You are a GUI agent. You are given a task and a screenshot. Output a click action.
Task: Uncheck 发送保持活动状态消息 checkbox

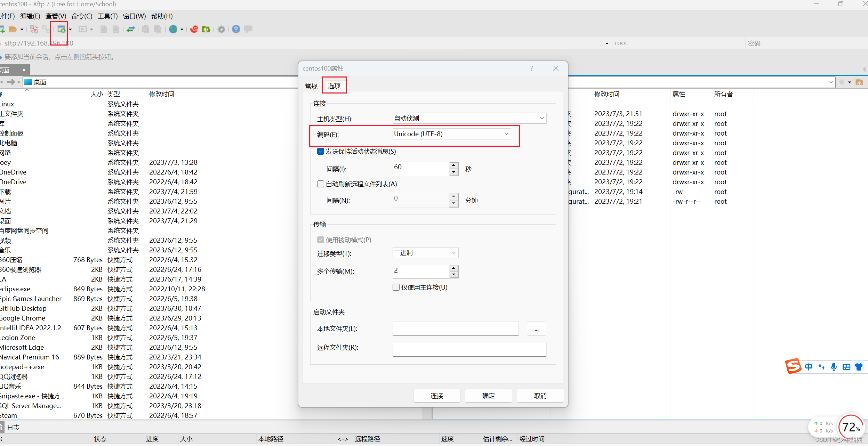coord(321,151)
